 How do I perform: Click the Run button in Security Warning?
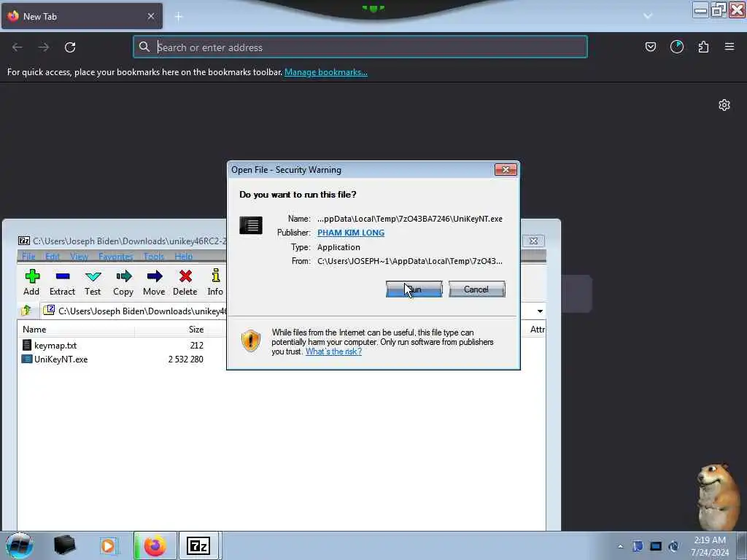pos(414,289)
